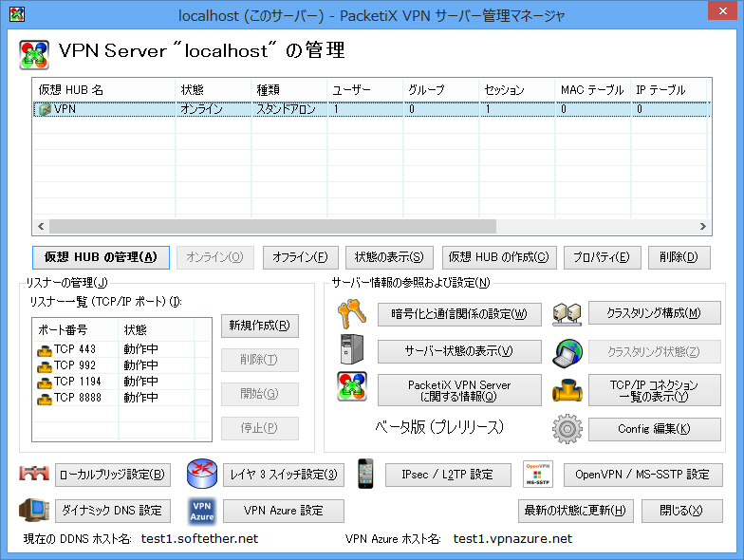Click the smartphone icon beside IPsec / L2TP

click(x=365, y=474)
